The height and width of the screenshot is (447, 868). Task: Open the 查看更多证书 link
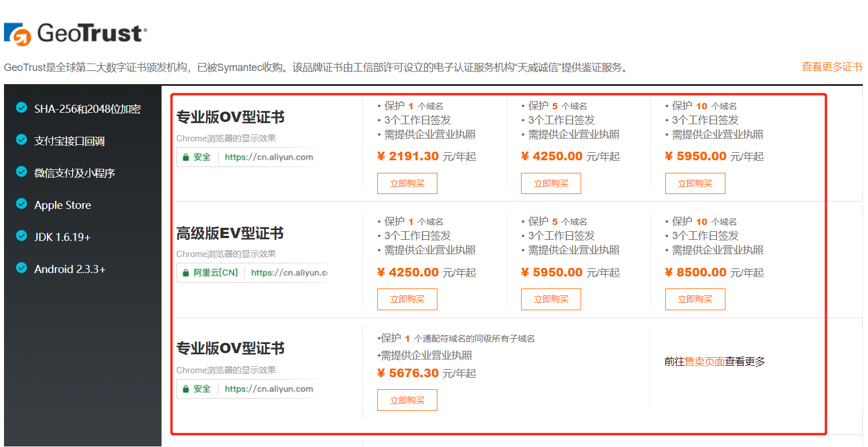831,67
